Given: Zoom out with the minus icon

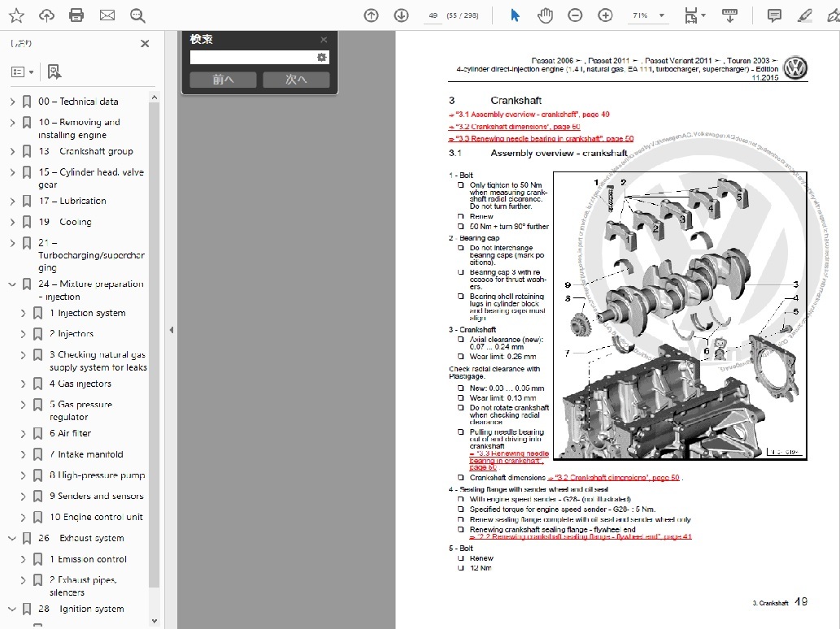Looking at the screenshot, I should pos(576,15).
